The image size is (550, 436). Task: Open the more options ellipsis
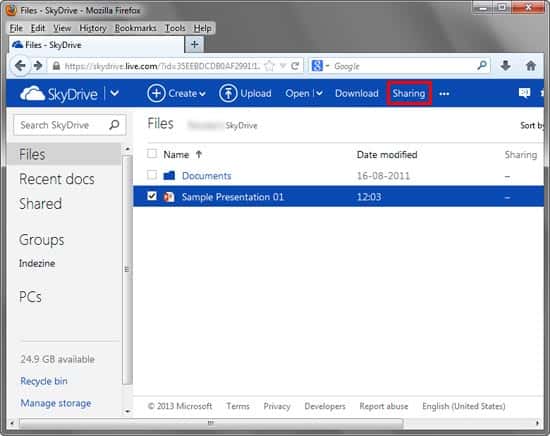[x=444, y=94]
